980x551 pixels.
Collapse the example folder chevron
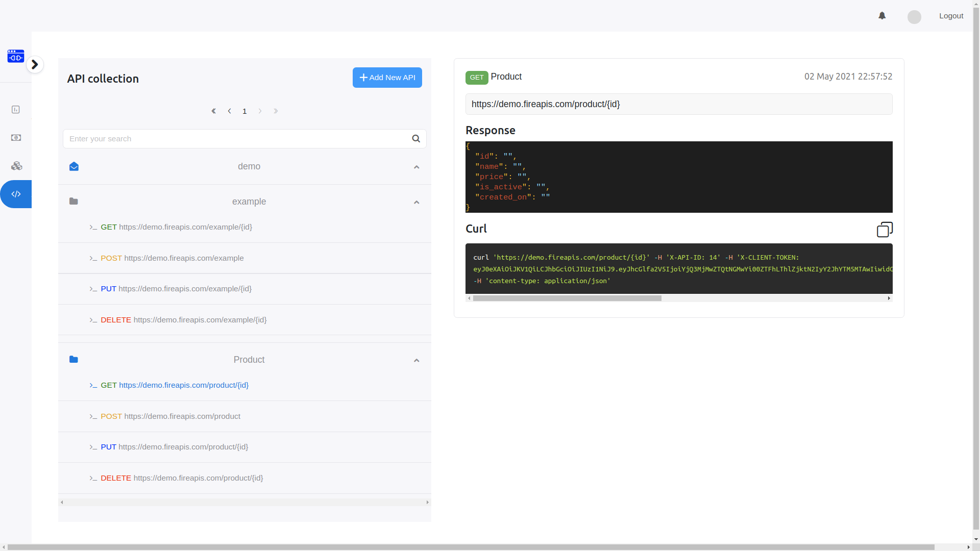tap(416, 203)
